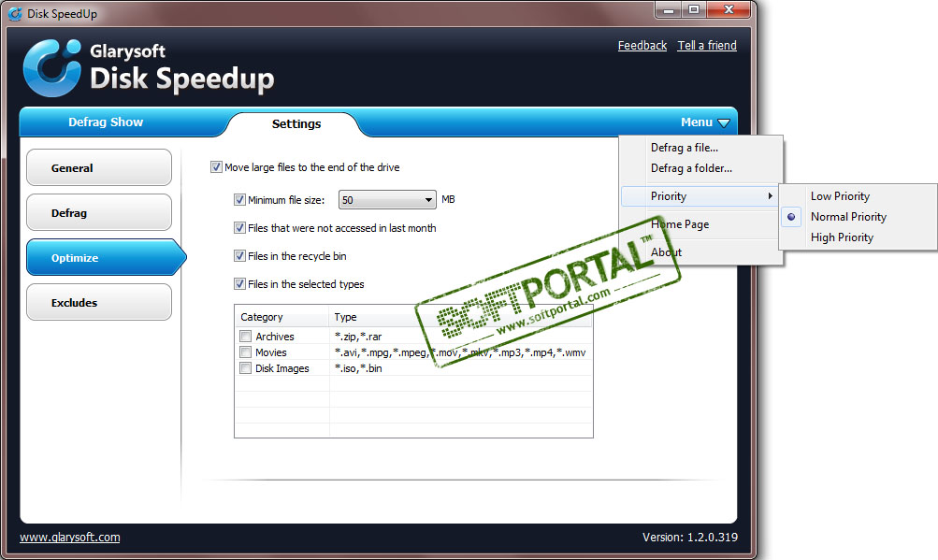Click the Movies file types cell

(460, 352)
